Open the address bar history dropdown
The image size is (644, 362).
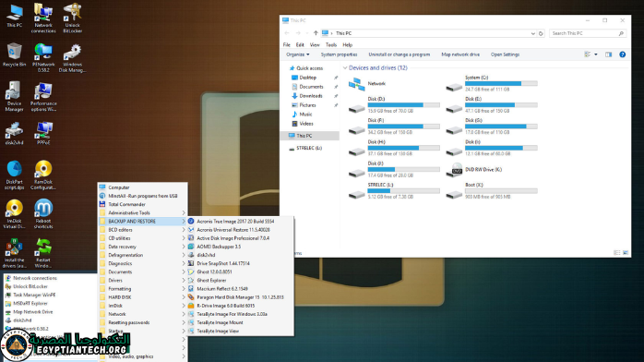pos(532,33)
